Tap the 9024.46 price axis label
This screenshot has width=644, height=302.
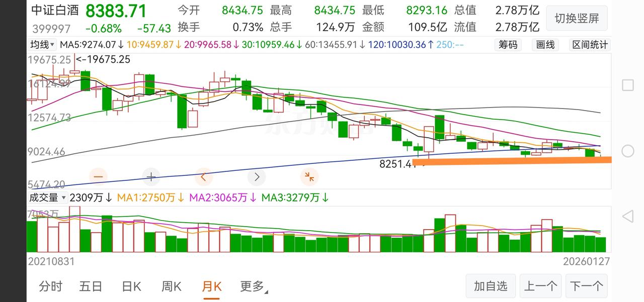tap(47, 151)
